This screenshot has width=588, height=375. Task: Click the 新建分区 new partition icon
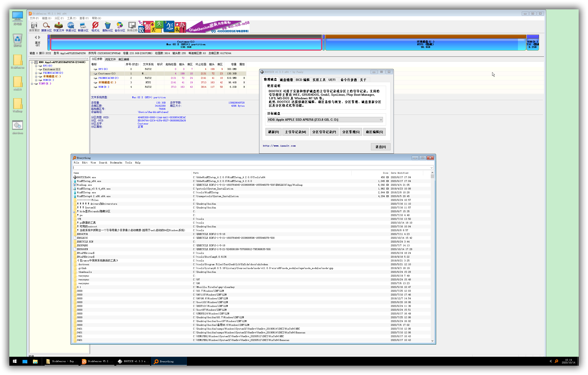(x=83, y=27)
